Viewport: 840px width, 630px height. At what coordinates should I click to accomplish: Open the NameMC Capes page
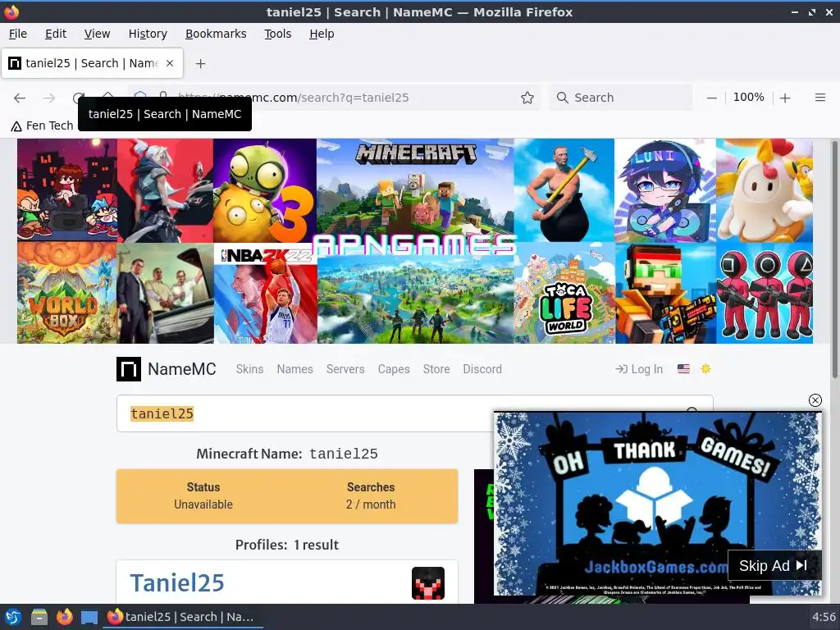pos(394,369)
